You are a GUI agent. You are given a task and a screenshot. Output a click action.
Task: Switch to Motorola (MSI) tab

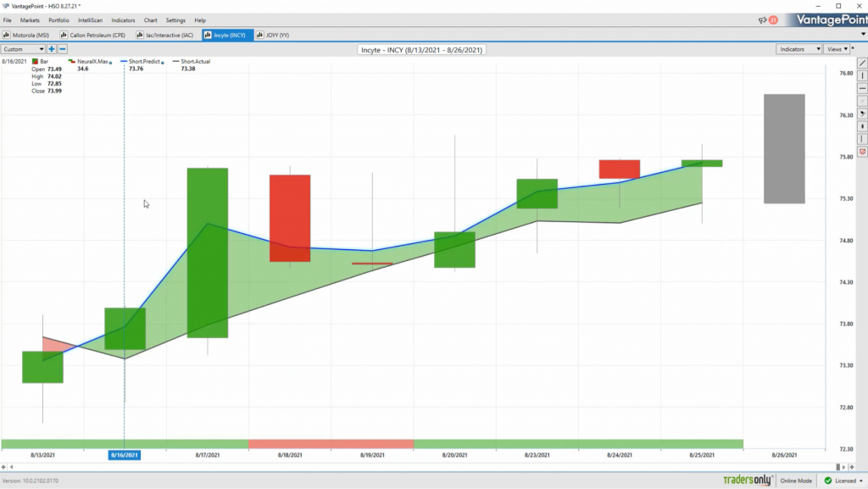pos(27,35)
